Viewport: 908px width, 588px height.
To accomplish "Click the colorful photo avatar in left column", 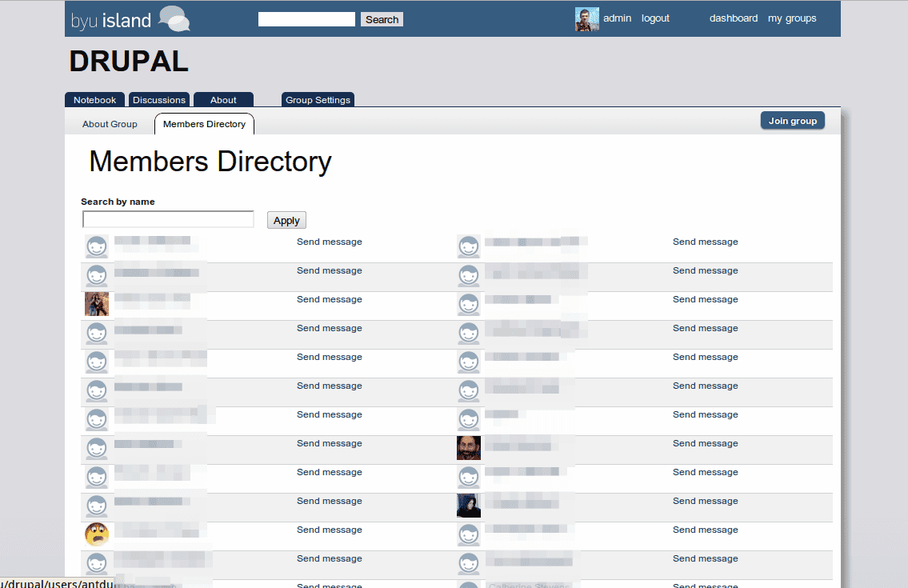I will [x=97, y=304].
